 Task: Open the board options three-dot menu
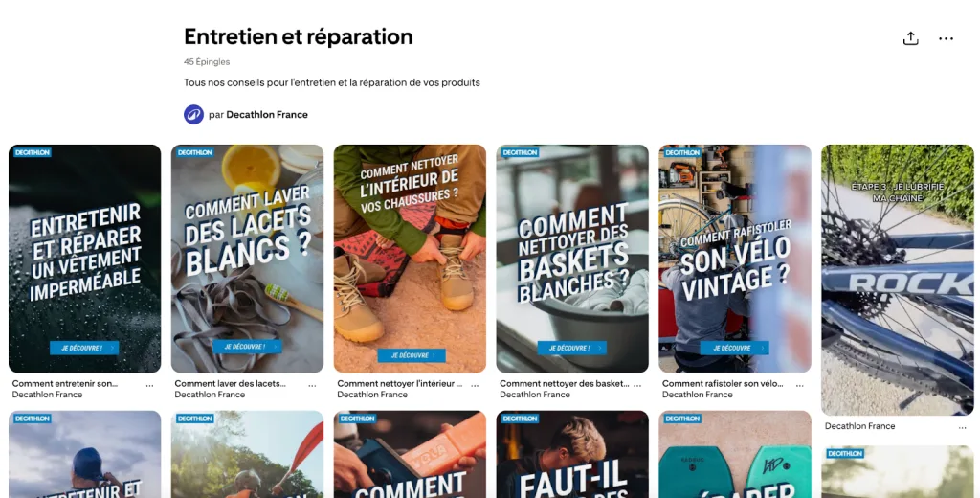(x=946, y=39)
